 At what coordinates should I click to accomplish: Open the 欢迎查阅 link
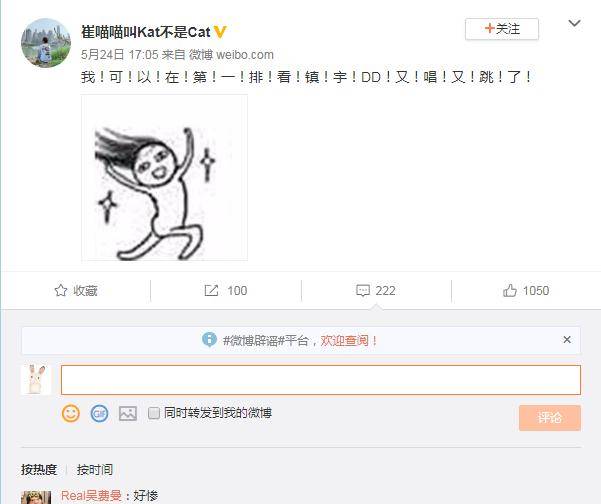(344, 340)
